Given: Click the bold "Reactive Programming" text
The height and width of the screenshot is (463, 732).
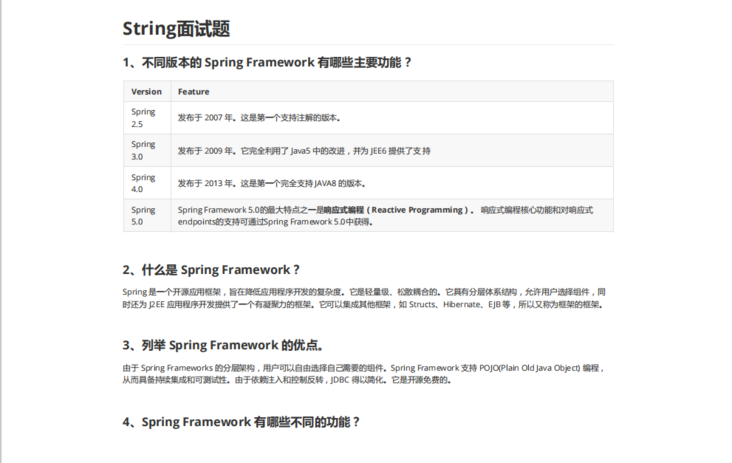Looking at the screenshot, I should [417, 210].
